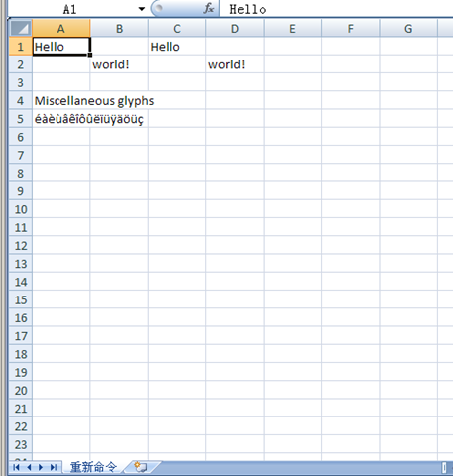Click the cell with éàèùâêîôûëïüÿäöüç
The height and width of the screenshot is (476, 453).
point(61,119)
